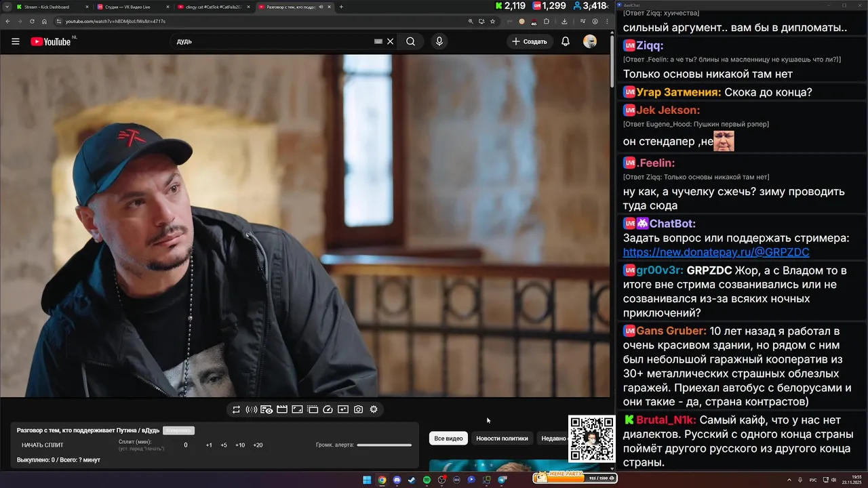Add +5 minutes to split
Image resolution: width=868 pixels, height=488 pixels.
224,445
